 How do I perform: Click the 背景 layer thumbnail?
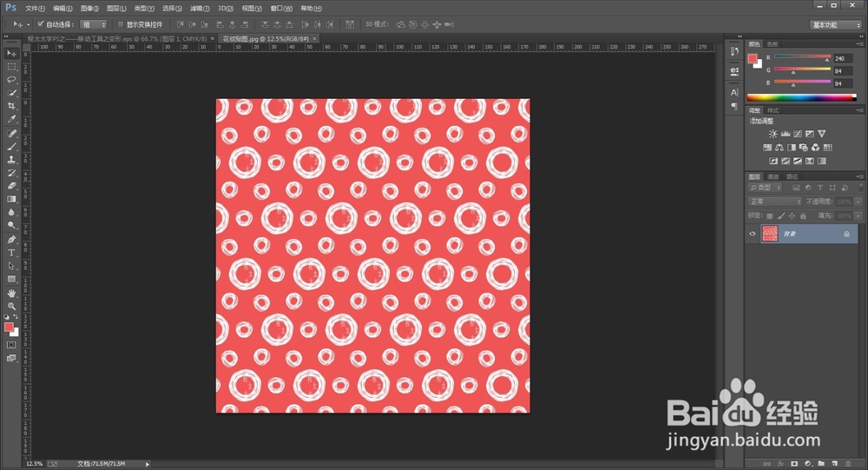(769, 234)
